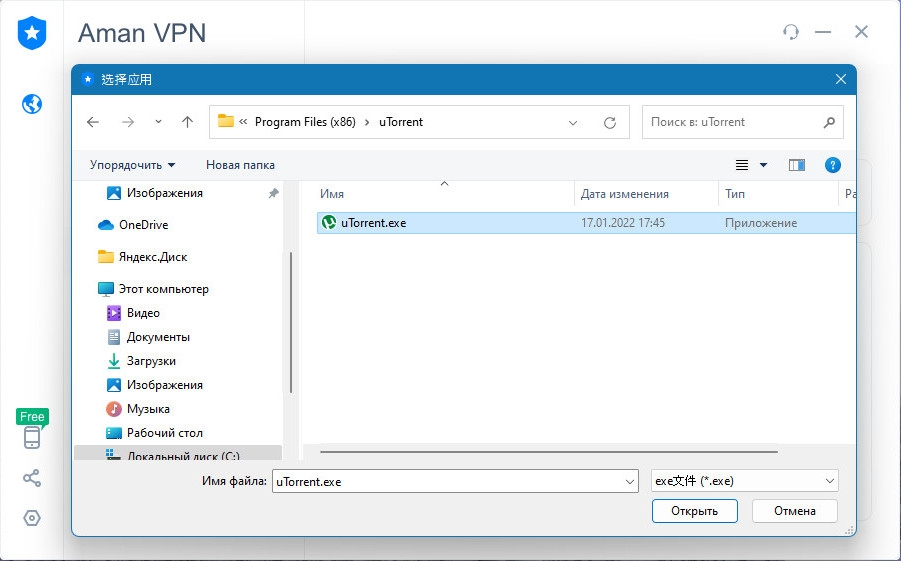This screenshot has width=901, height=561.
Task: Expand hidden path breadcrumb chevrons
Action: (243, 122)
